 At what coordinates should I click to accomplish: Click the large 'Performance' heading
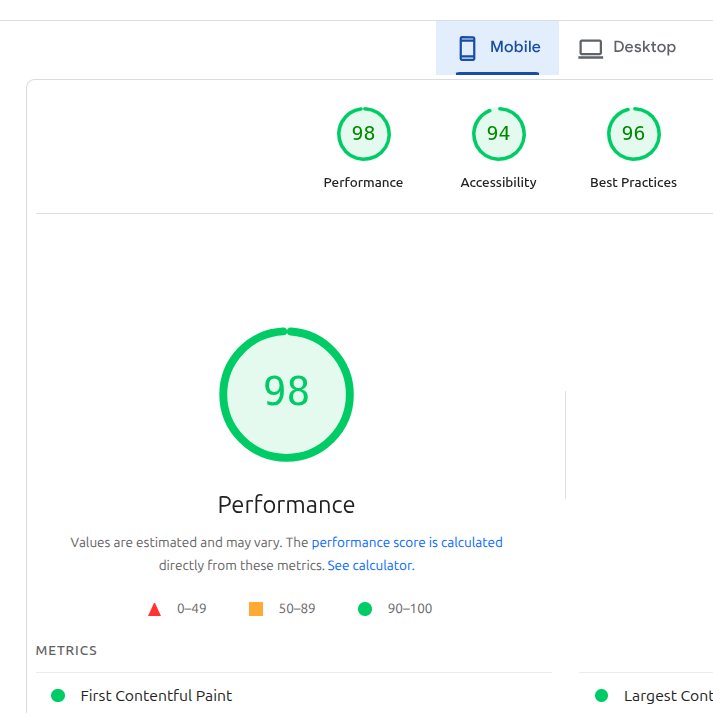286,505
